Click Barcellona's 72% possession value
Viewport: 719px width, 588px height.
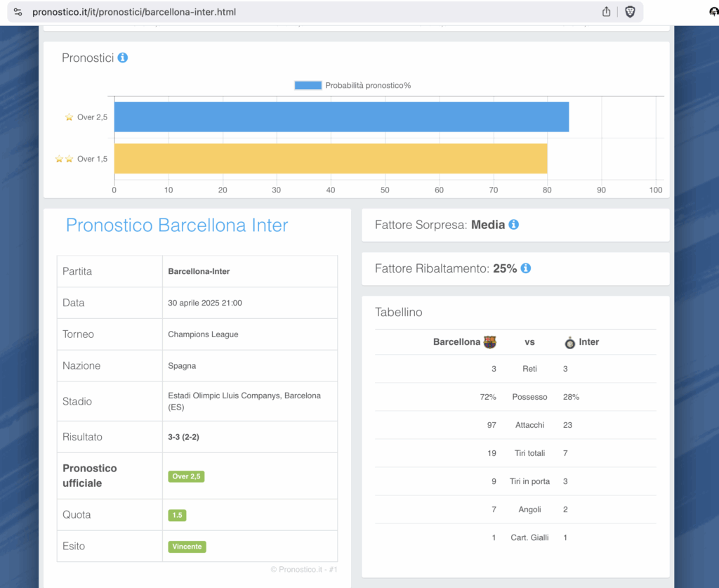[x=488, y=397]
